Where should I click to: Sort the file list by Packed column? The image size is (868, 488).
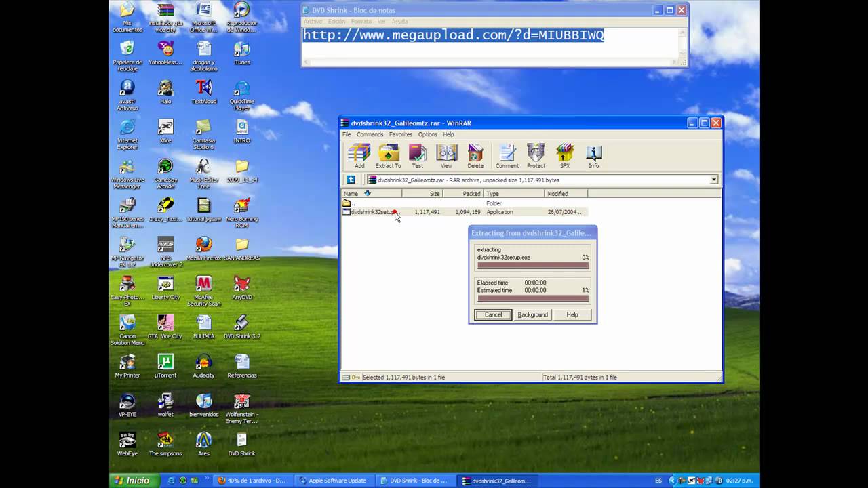(x=462, y=193)
